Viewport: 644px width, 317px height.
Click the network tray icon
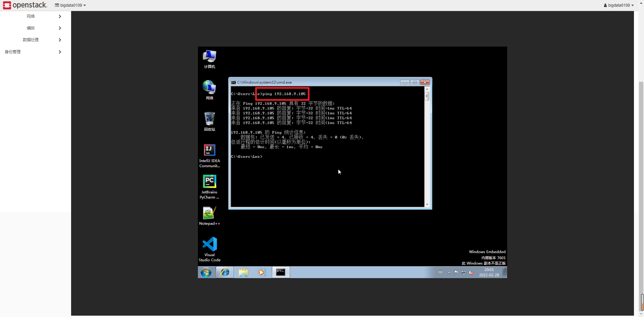pyautogui.click(x=464, y=272)
